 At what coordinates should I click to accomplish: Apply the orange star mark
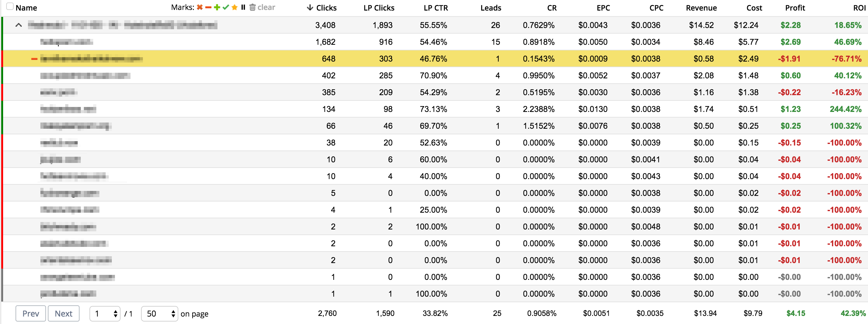click(235, 7)
